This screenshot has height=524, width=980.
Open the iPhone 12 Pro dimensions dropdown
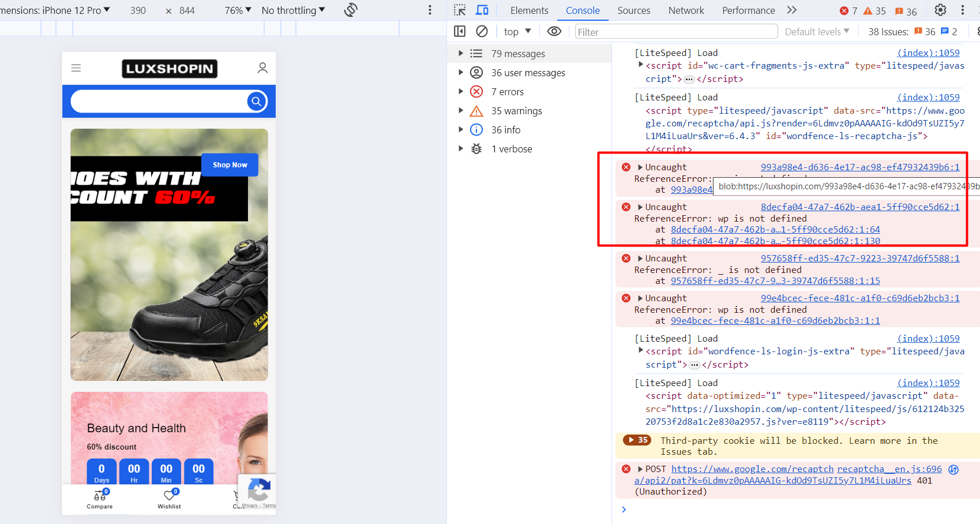(55, 10)
